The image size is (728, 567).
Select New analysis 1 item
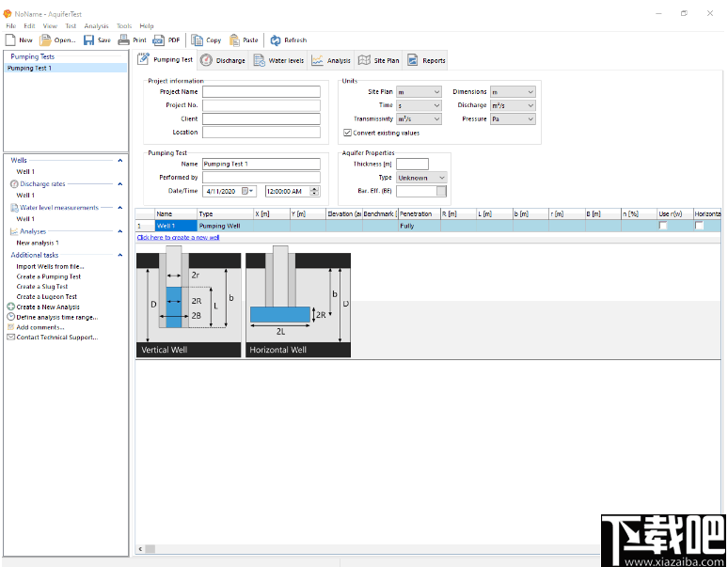click(x=38, y=243)
